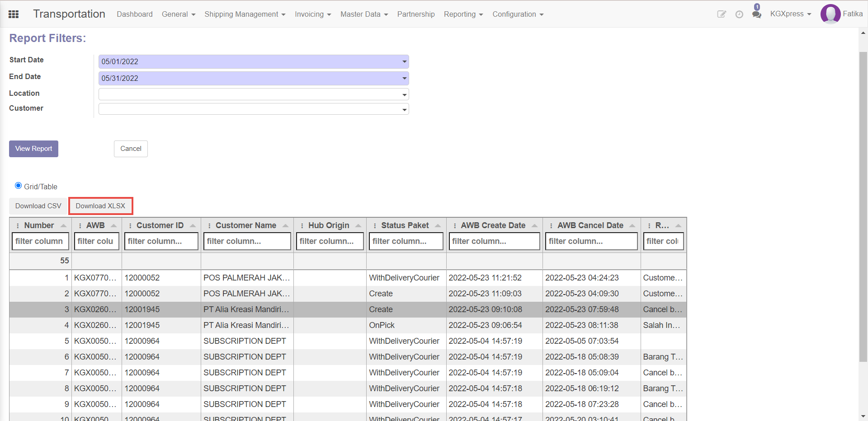Click the edit note icon in top bar

[722, 14]
